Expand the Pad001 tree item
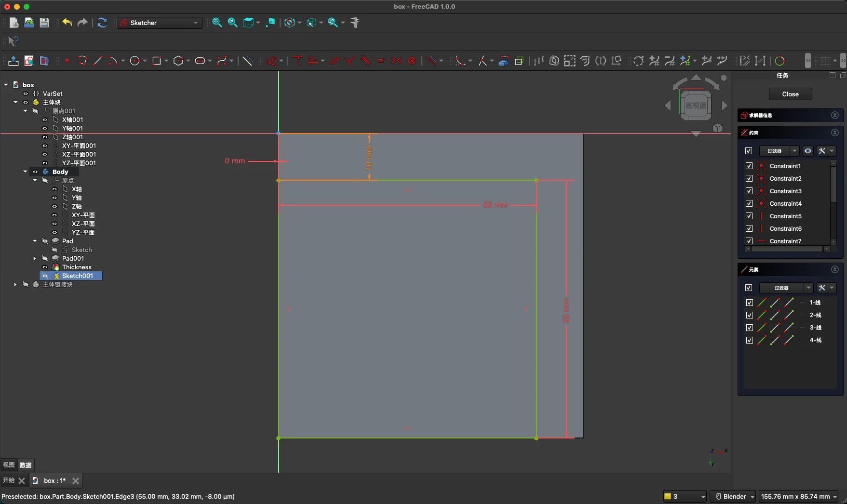This screenshot has height=504, width=847. pyautogui.click(x=35, y=258)
